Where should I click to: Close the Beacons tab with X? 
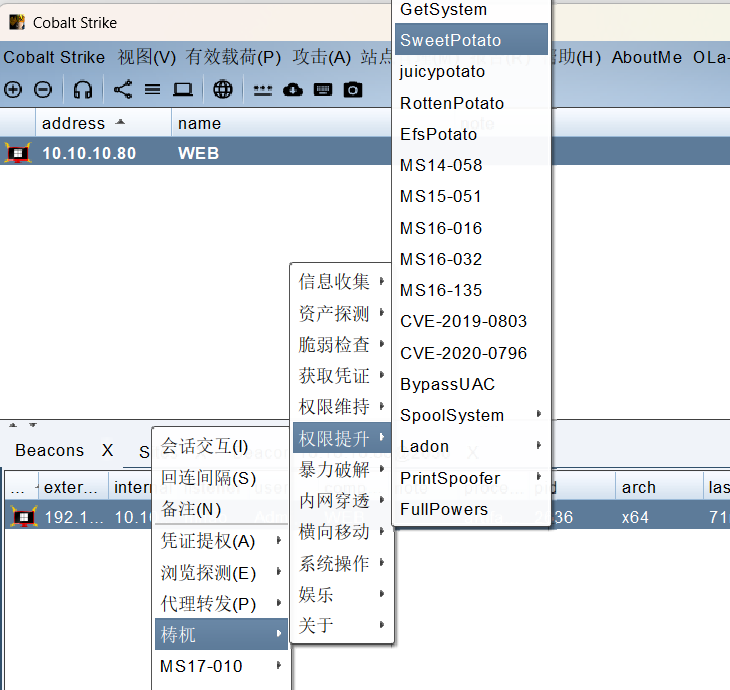[x=108, y=450]
